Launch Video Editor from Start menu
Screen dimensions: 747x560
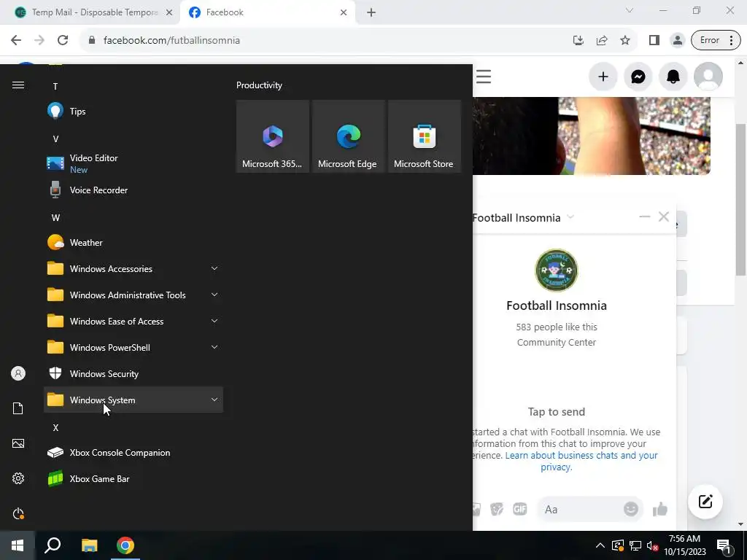133,163
